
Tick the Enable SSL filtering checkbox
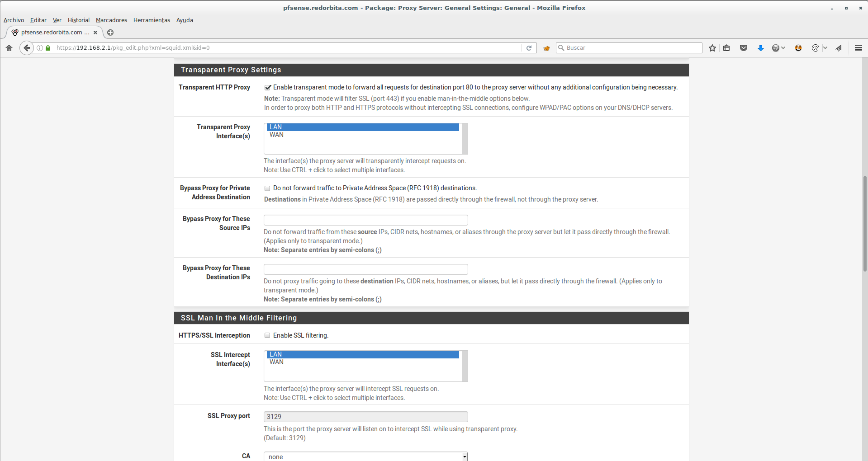point(267,335)
